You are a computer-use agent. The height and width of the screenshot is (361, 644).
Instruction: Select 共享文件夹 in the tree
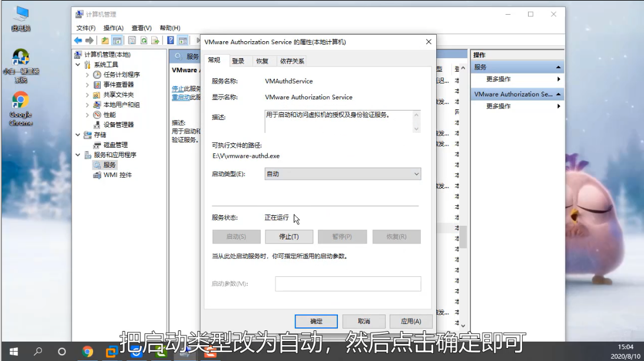pyautogui.click(x=118, y=94)
